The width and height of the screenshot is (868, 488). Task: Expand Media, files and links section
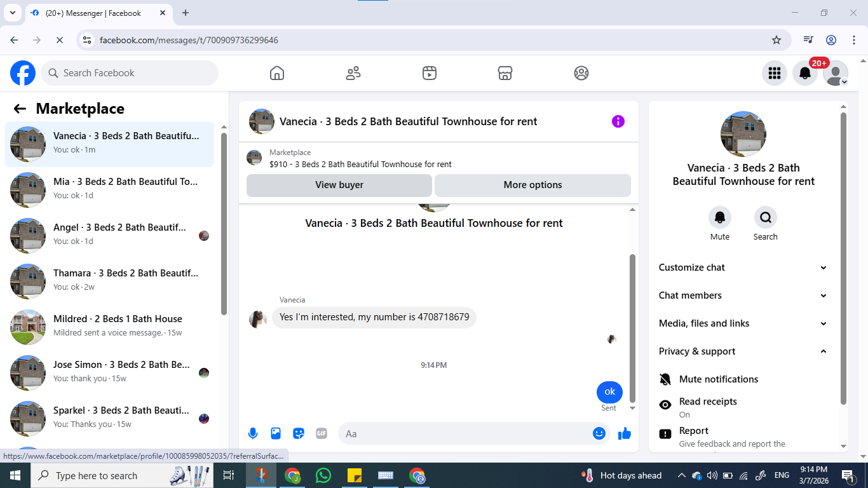click(743, 323)
